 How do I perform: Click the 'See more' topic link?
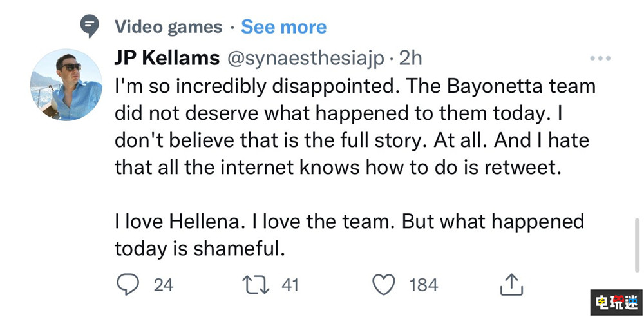click(283, 27)
